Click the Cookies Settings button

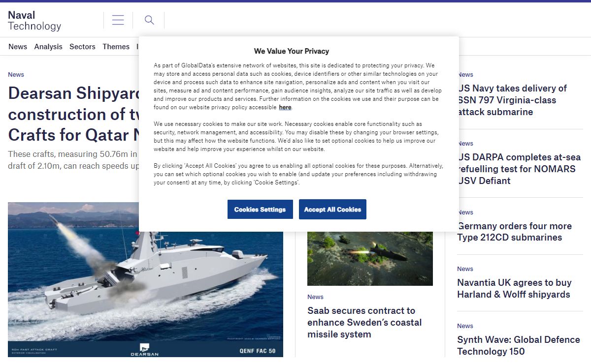pos(260,210)
